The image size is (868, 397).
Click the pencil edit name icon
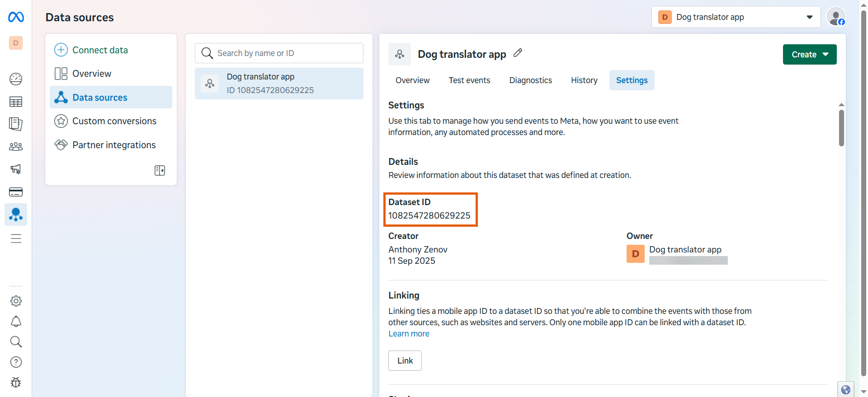(518, 53)
